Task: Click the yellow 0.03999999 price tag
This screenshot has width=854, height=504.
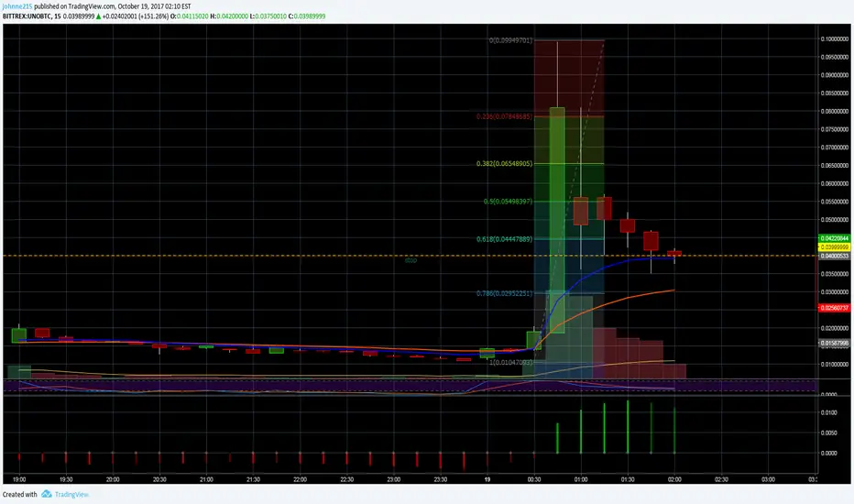Action: click(x=835, y=247)
